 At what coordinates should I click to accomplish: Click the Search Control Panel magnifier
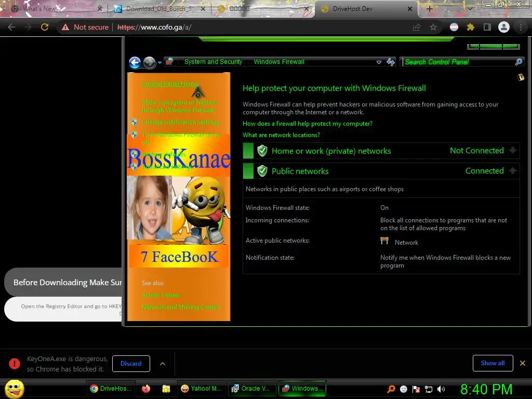pos(518,62)
